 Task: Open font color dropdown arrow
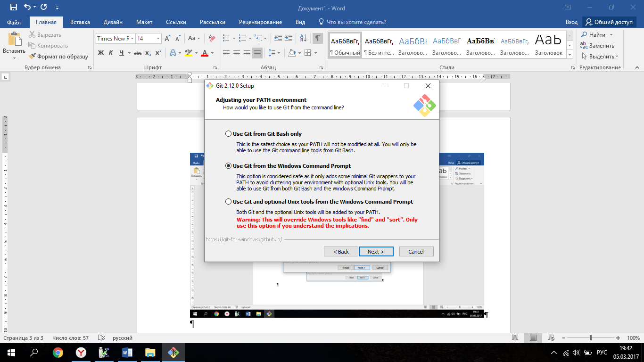[212, 53]
